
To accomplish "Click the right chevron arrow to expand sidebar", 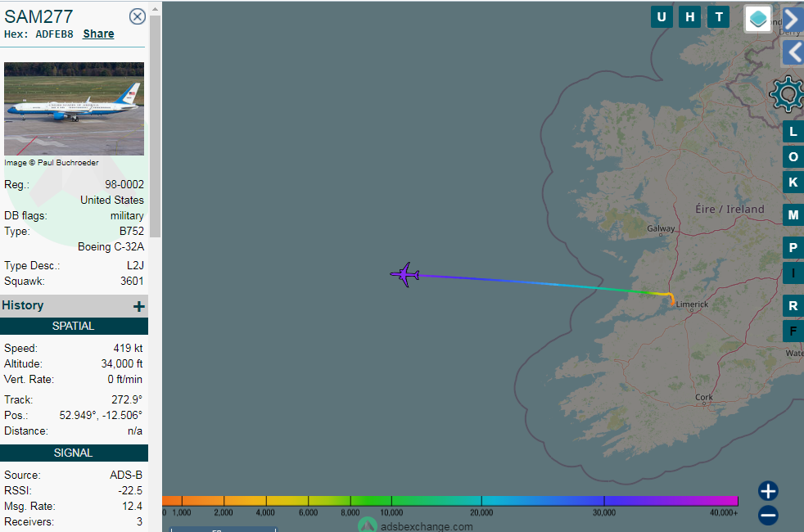I will (x=793, y=19).
